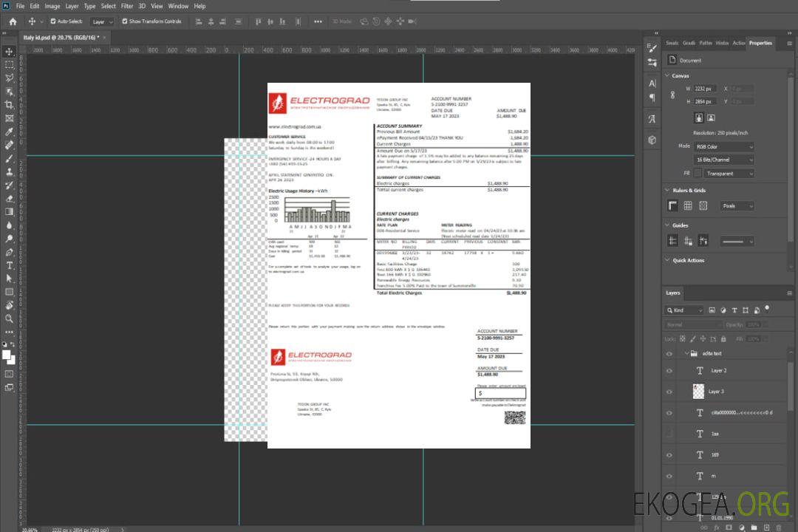This screenshot has width=798, height=532.
Task: Set canvas to landscape orientation
Action: (x=711, y=117)
